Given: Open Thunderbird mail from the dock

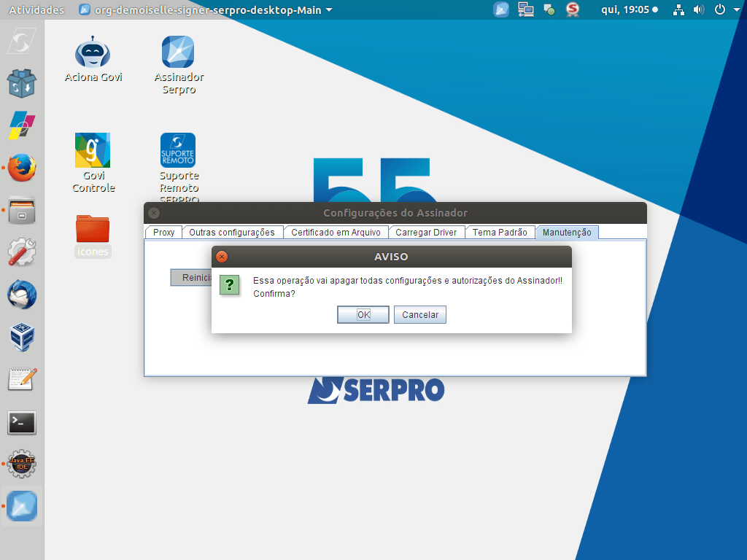Looking at the screenshot, I should pyautogui.click(x=22, y=295).
